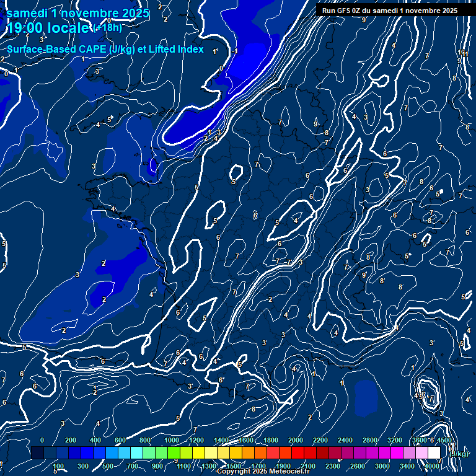Screen dimensions: 476x476
Task: Click the 'Copyright 2025 Meteociel.fr' text
Action: coord(263,471)
